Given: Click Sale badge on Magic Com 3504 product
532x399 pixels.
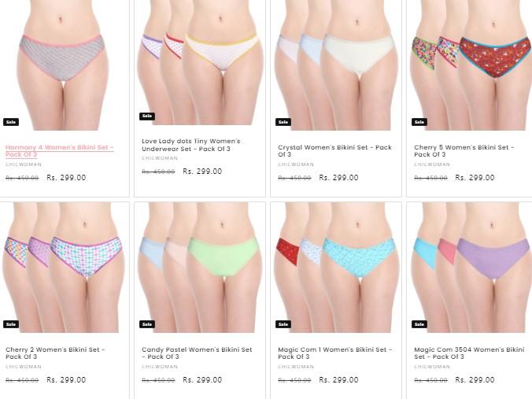Looking at the screenshot, I should 419,324.
